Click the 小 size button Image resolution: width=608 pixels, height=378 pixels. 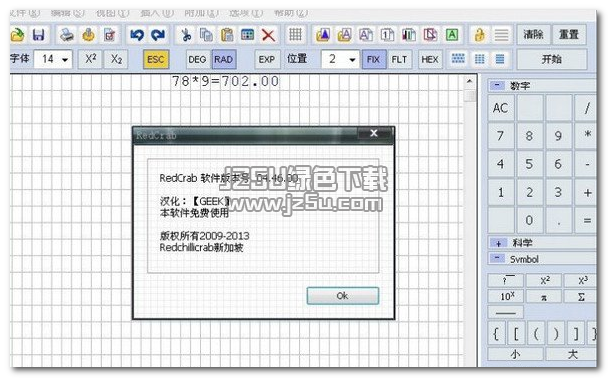515,354
